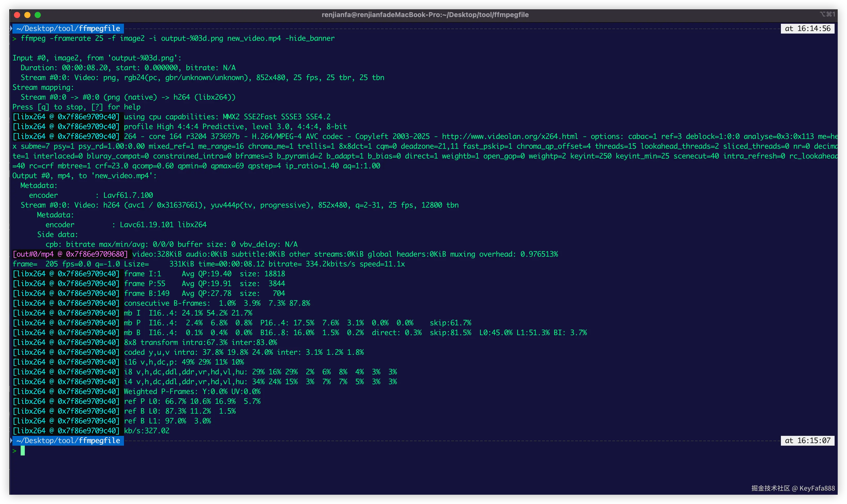
Task: Click the green cursor block at prompt
Action: pyautogui.click(x=23, y=451)
